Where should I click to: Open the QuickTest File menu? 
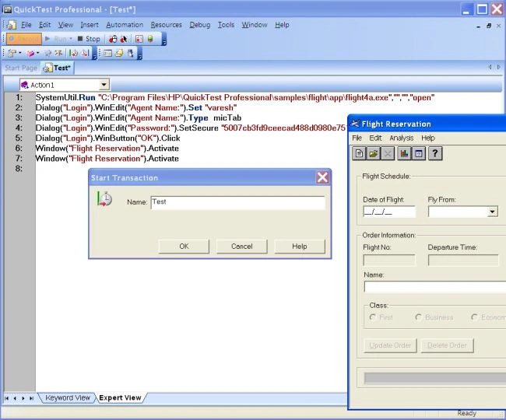tap(26, 25)
